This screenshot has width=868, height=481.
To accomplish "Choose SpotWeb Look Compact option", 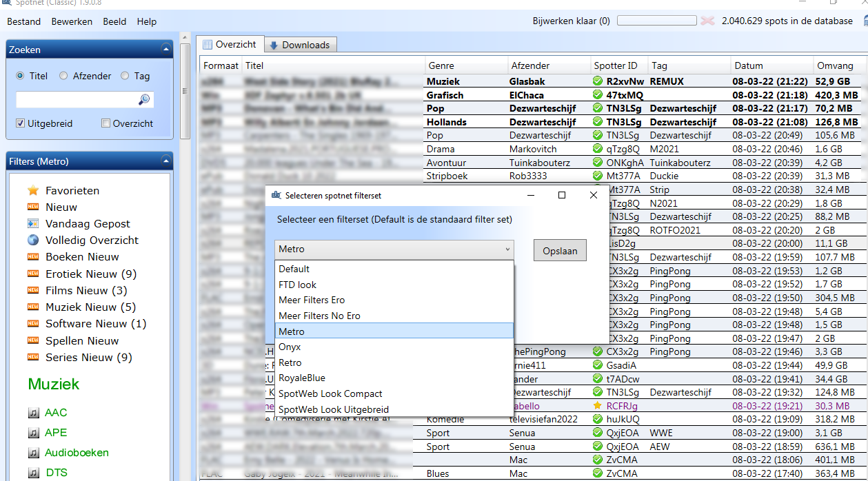I will click(x=394, y=393).
